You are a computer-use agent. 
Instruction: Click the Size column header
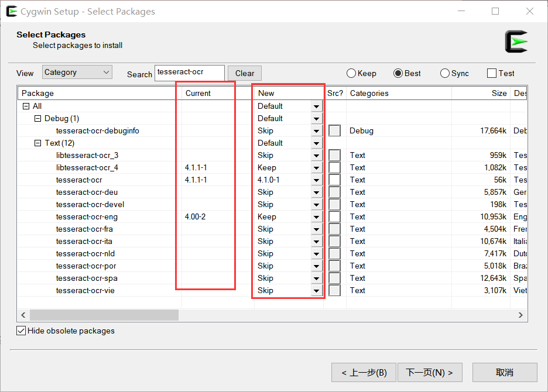point(481,93)
